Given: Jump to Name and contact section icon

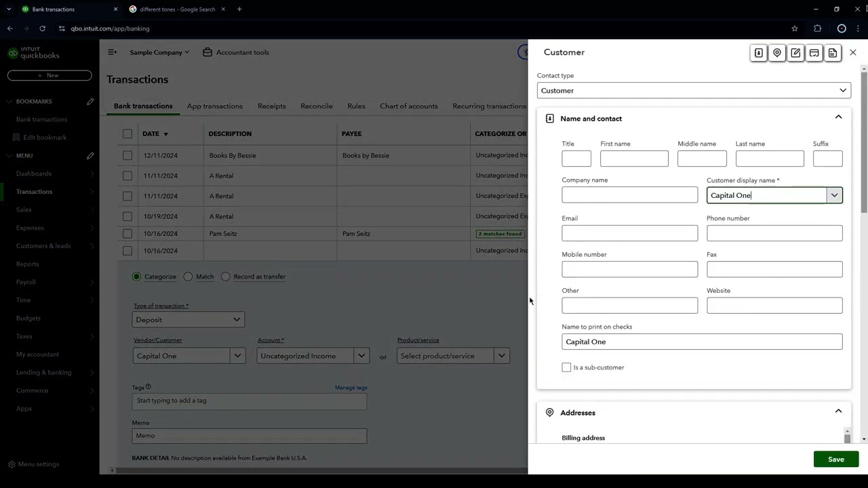Looking at the screenshot, I should tap(759, 53).
